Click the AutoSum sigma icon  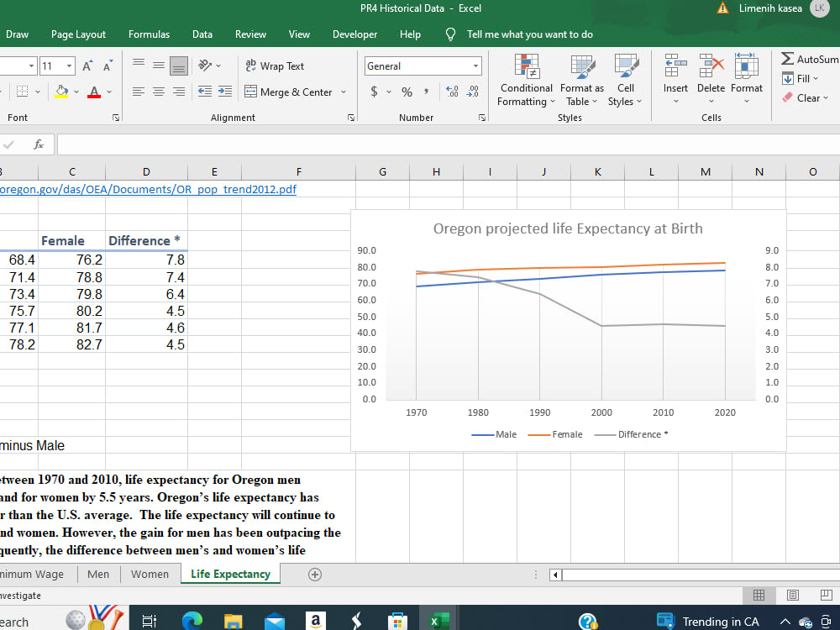click(x=788, y=59)
